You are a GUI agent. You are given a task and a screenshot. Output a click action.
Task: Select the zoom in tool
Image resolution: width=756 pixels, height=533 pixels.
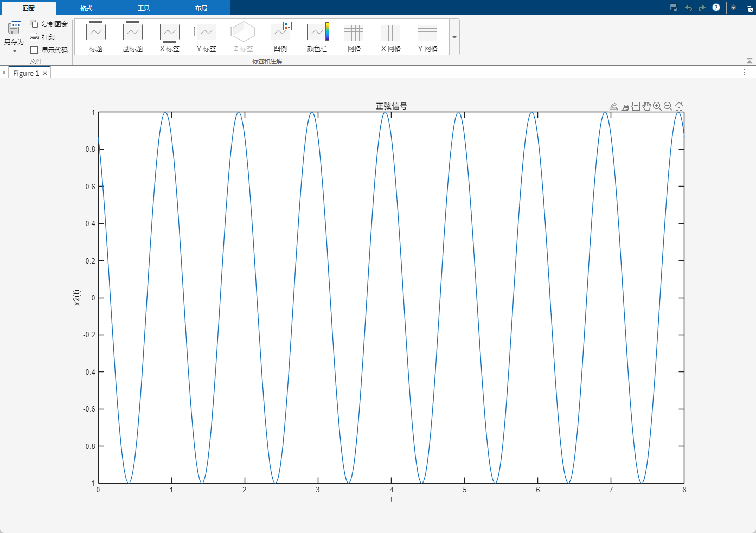(x=657, y=106)
